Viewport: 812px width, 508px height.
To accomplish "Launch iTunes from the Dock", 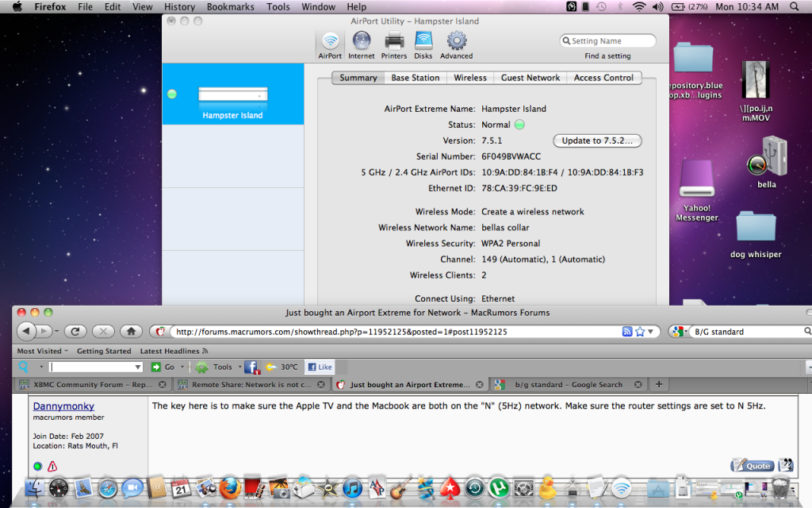I will click(353, 488).
